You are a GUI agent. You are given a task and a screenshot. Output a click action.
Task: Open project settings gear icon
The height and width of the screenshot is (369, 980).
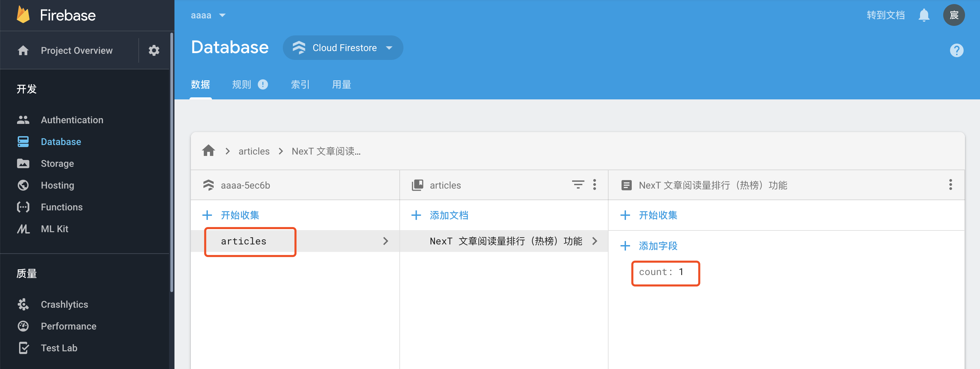[154, 50]
